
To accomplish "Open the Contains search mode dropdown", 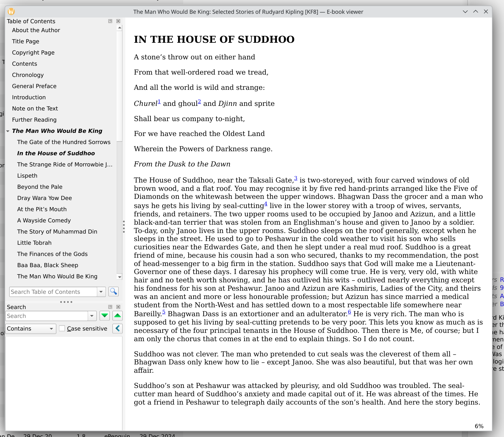I will click(x=31, y=329).
